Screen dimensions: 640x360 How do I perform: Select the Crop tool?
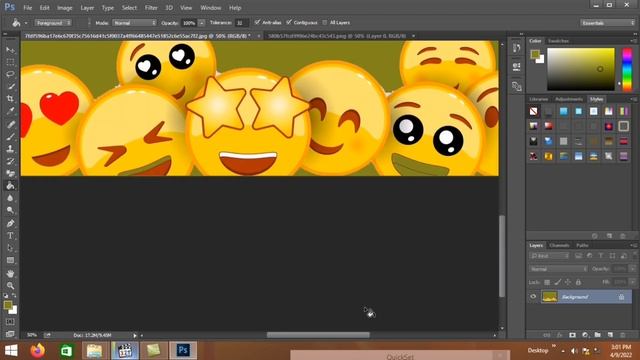coord(10,99)
